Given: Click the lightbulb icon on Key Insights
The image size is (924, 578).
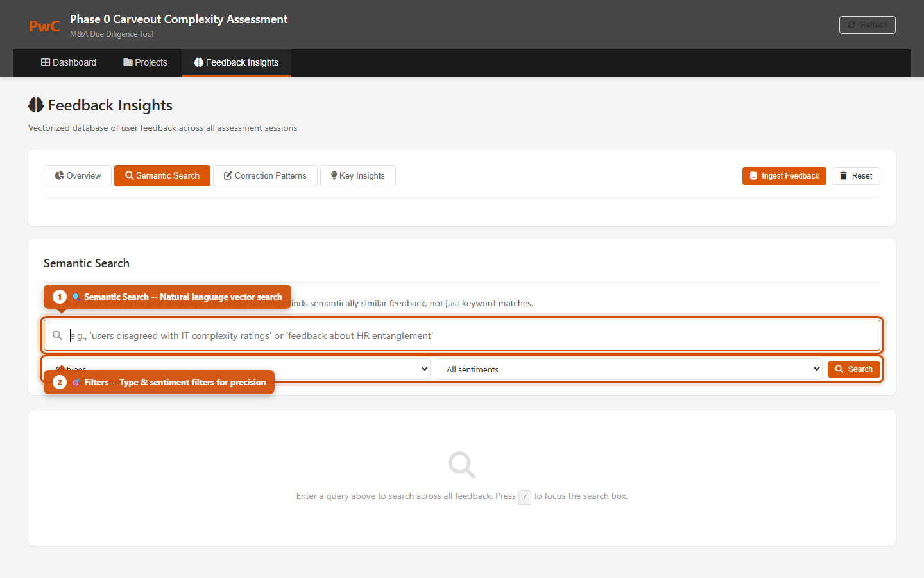Looking at the screenshot, I should click(x=334, y=175).
